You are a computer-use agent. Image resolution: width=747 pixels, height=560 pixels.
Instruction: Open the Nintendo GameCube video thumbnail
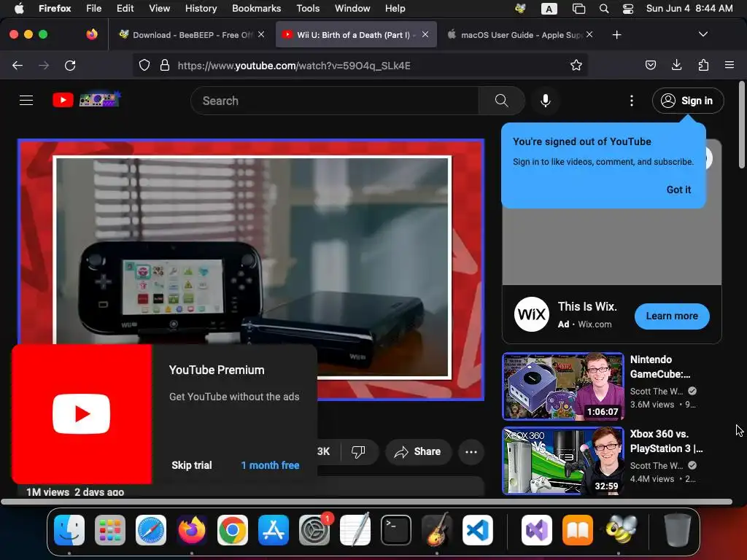(x=563, y=386)
